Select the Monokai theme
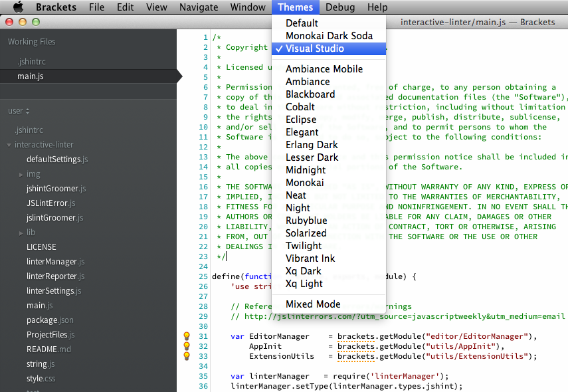568x392 pixels. click(329, 183)
